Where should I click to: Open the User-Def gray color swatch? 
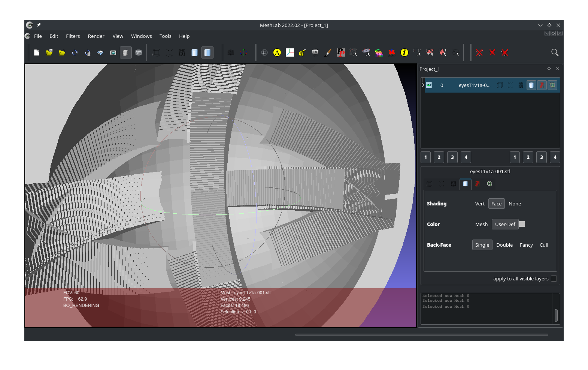(x=522, y=224)
